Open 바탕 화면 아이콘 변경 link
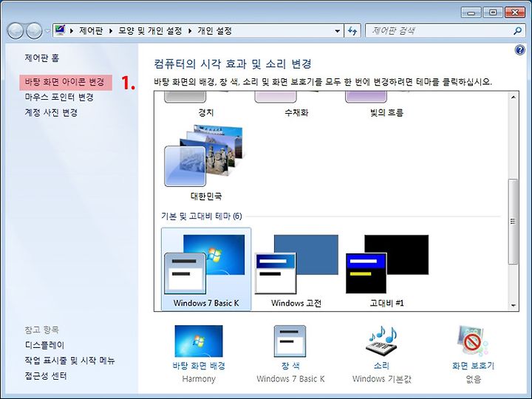The image size is (532, 399). coord(64,82)
